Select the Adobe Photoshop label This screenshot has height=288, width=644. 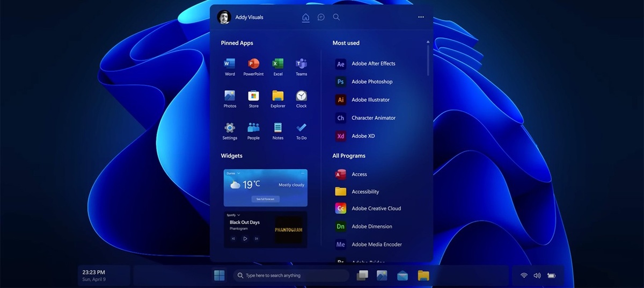(372, 82)
